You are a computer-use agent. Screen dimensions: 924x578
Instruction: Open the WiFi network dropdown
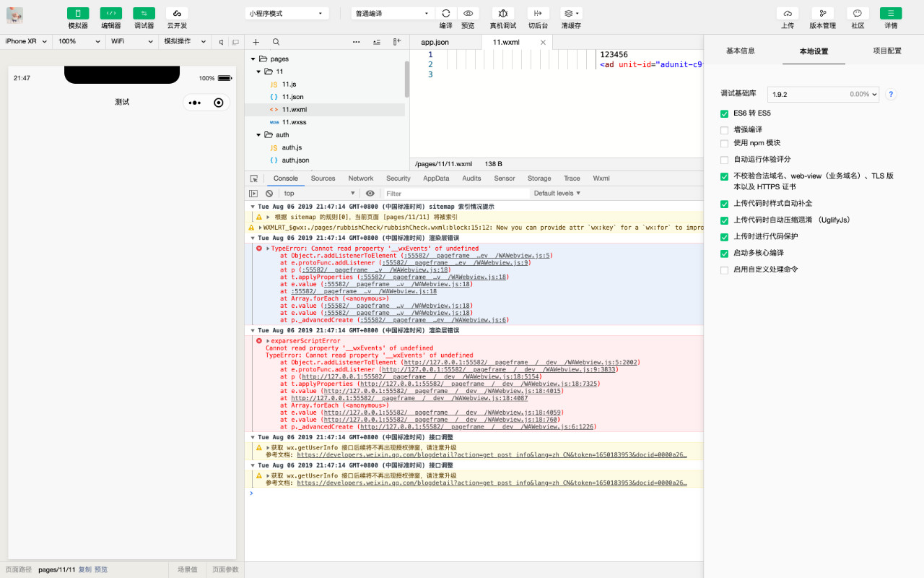[132, 42]
